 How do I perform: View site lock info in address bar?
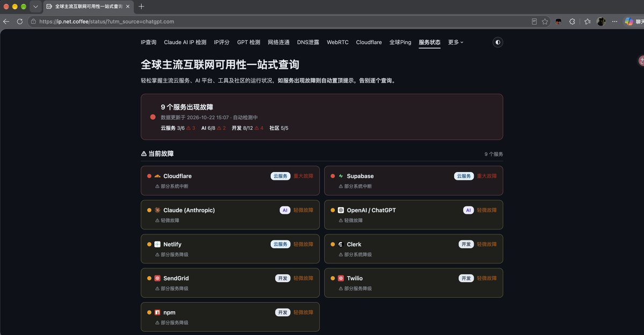coord(34,21)
